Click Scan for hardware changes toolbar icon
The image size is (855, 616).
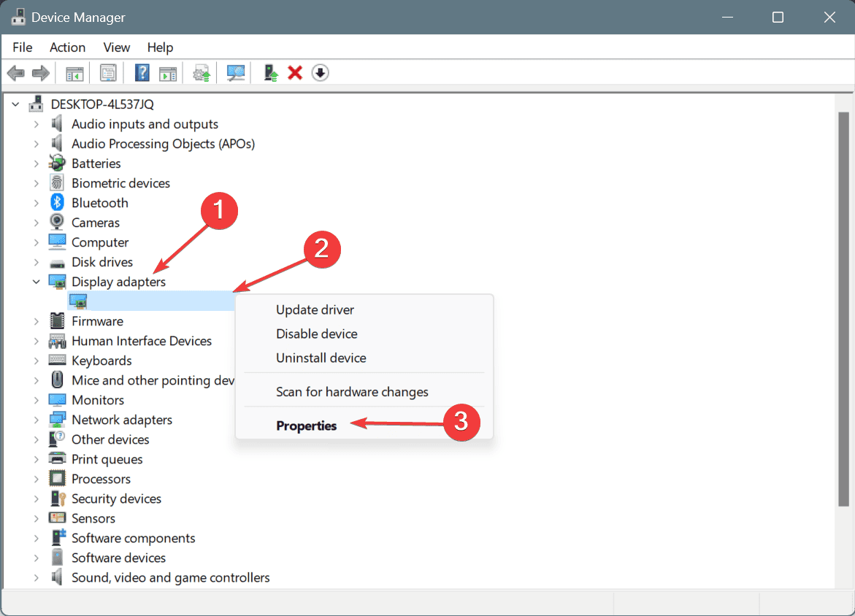[236, 73]
